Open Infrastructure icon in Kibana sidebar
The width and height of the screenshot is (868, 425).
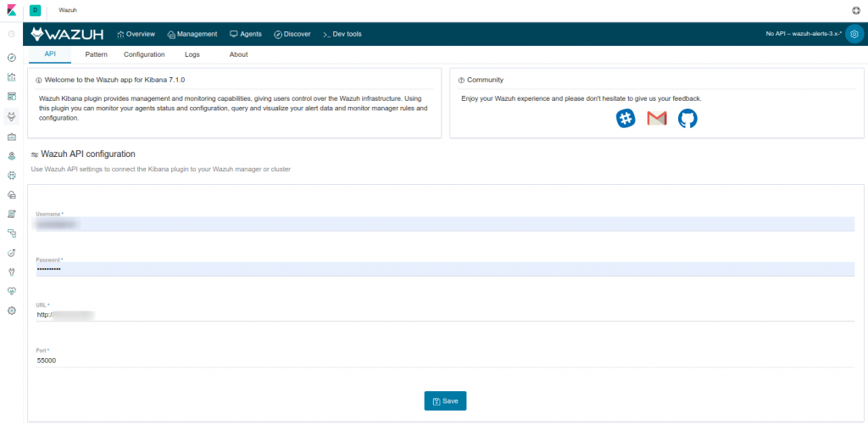[12, 194]
